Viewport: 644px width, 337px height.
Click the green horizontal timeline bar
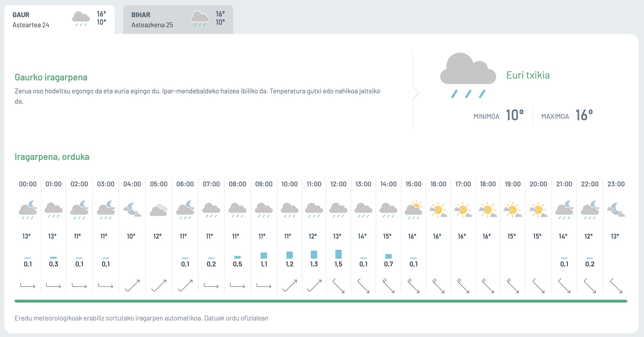pyautogui.click(x=321, y=301)
